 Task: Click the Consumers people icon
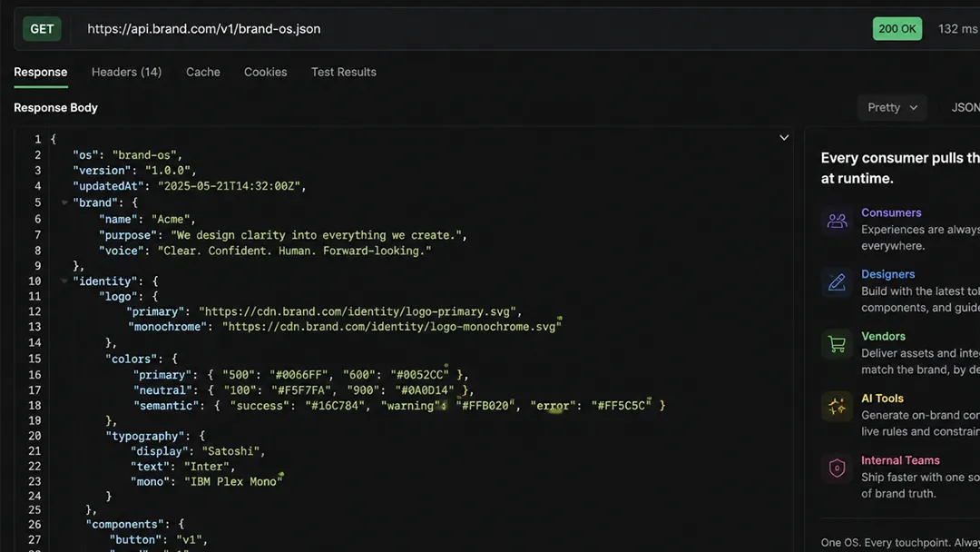837,221
